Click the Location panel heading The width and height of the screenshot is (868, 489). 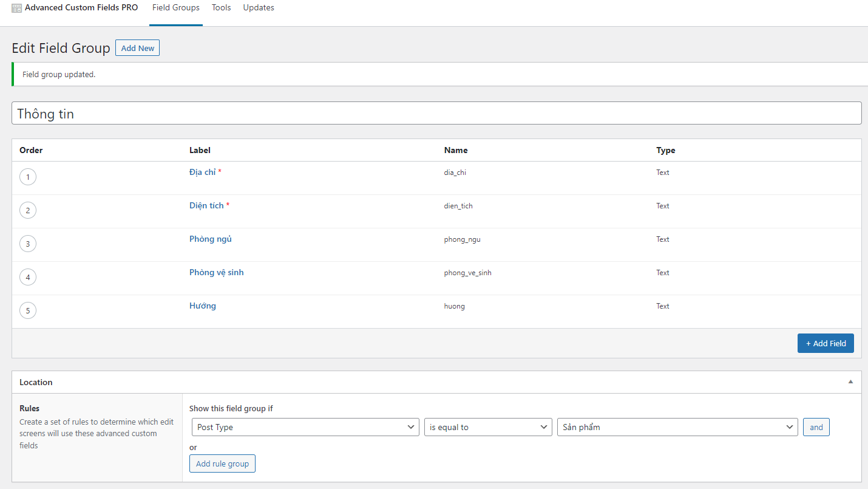click(x=36, y=382)
